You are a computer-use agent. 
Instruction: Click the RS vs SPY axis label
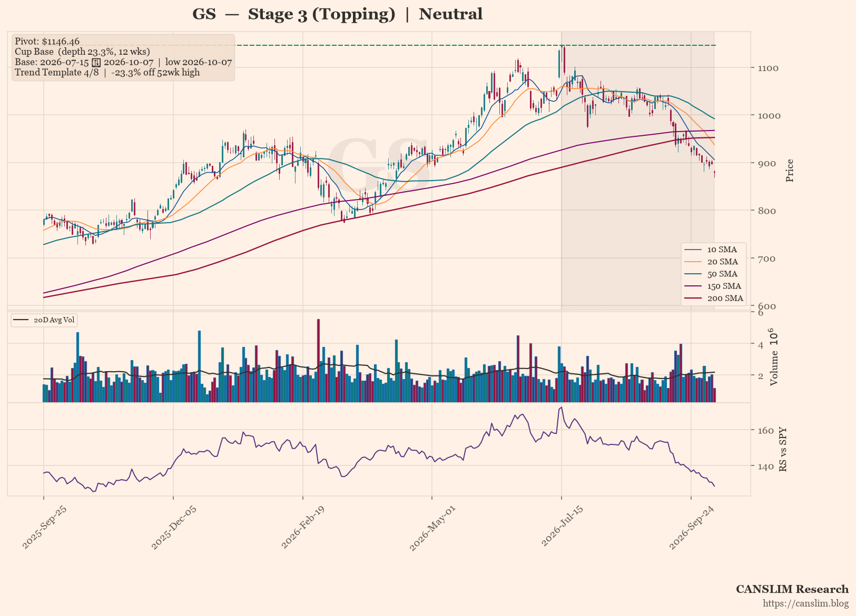[x=783, y=449]
